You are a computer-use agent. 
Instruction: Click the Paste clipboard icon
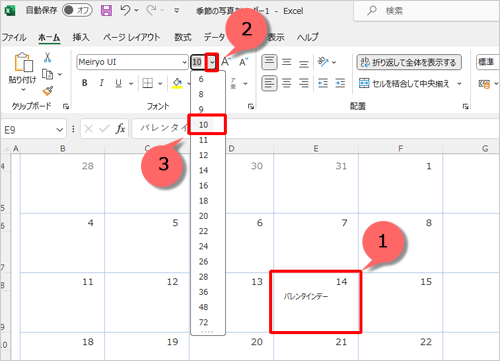(x=23, y=62)
